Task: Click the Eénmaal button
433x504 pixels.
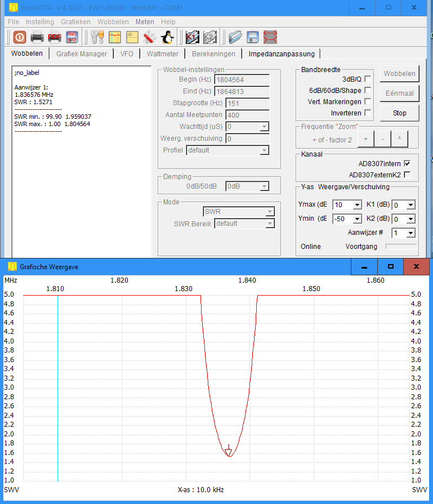Action: (400, 93)
